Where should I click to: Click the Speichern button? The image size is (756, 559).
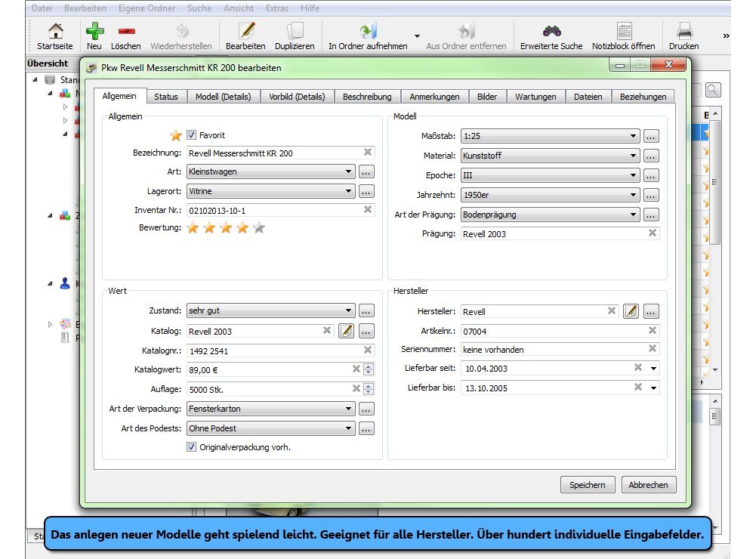coord(588,485)
